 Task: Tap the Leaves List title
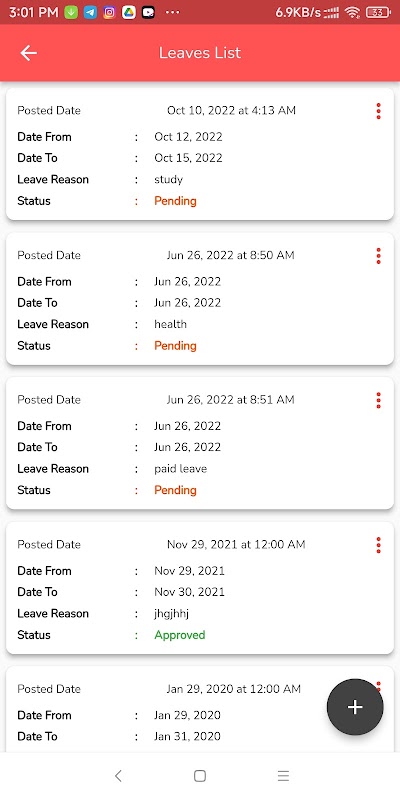tap(199, 53)
